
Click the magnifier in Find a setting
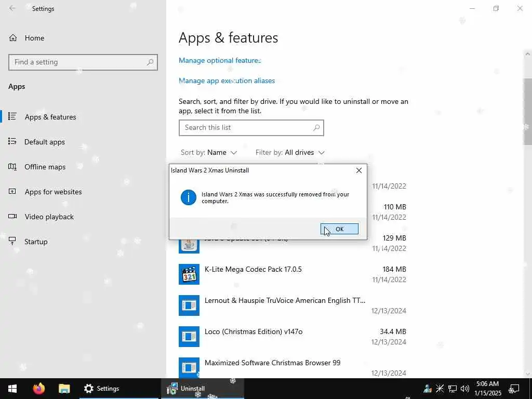[x=150, y=62]
